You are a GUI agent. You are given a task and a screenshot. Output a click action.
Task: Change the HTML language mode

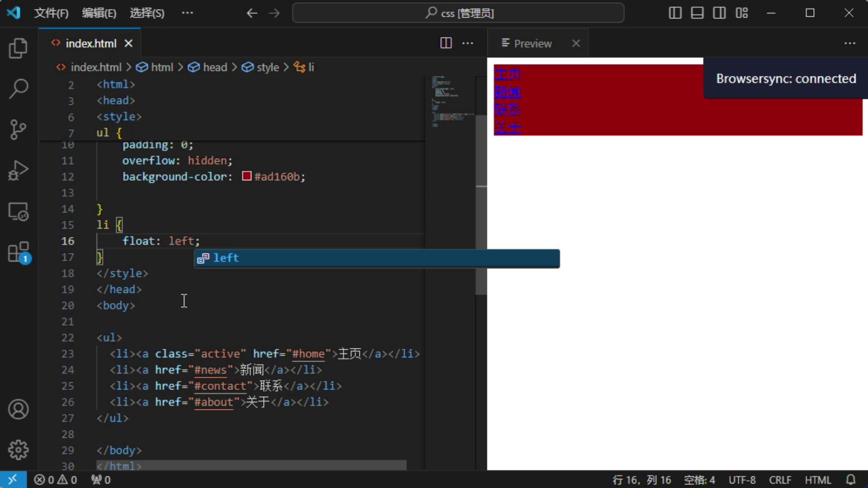click(x=818, y=479)
